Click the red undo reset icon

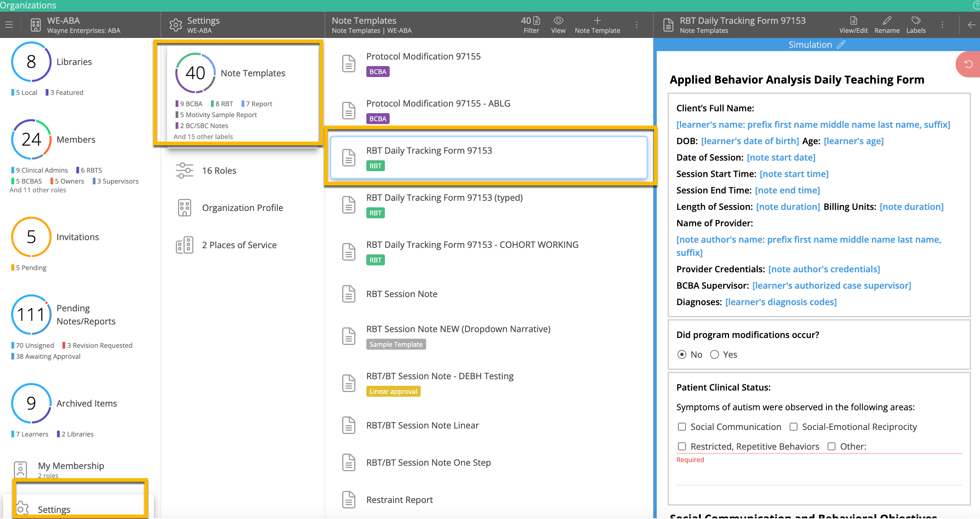[x=968, y=64]
